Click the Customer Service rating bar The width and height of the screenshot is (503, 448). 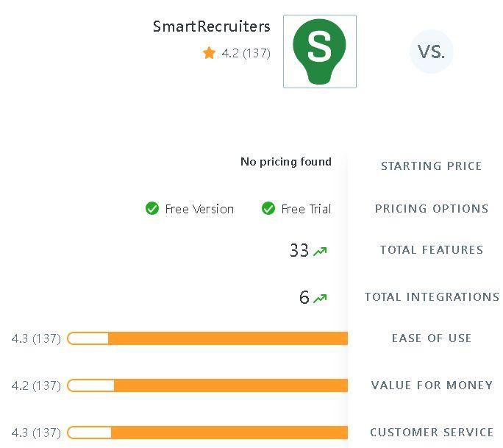[207, 433]
